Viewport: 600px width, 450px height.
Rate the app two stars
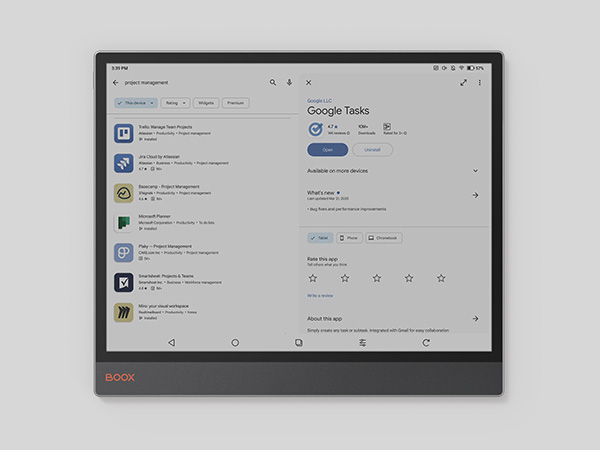tap(345, 278)
